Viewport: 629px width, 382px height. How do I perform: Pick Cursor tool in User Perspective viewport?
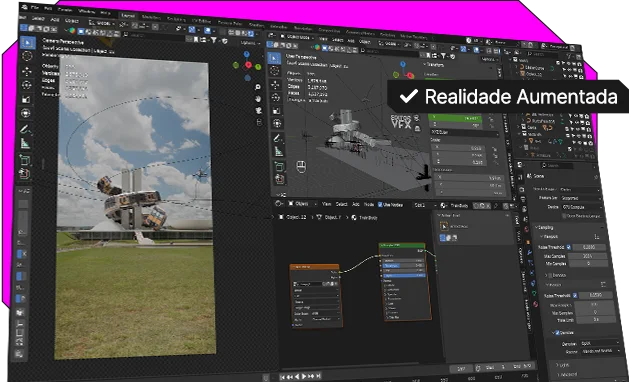[275, 71]
